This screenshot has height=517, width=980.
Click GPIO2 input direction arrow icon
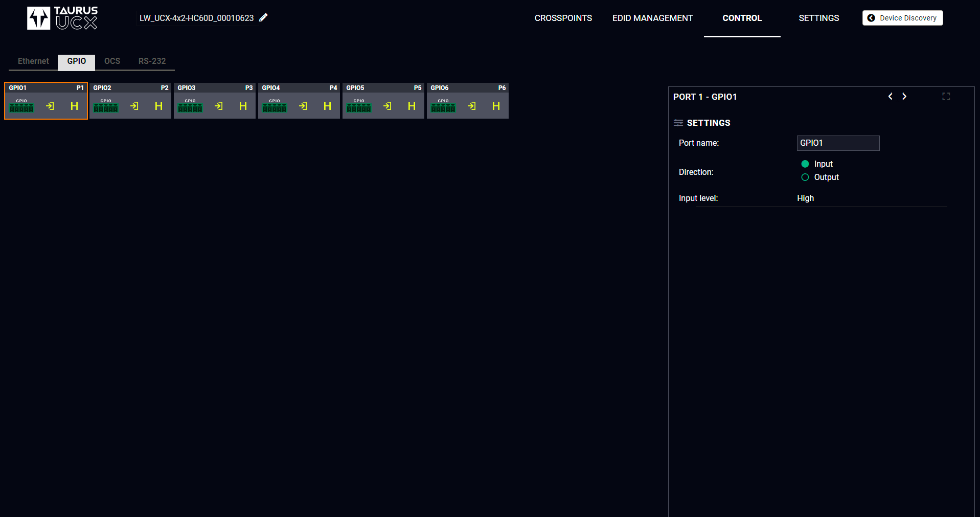[134, 106]
